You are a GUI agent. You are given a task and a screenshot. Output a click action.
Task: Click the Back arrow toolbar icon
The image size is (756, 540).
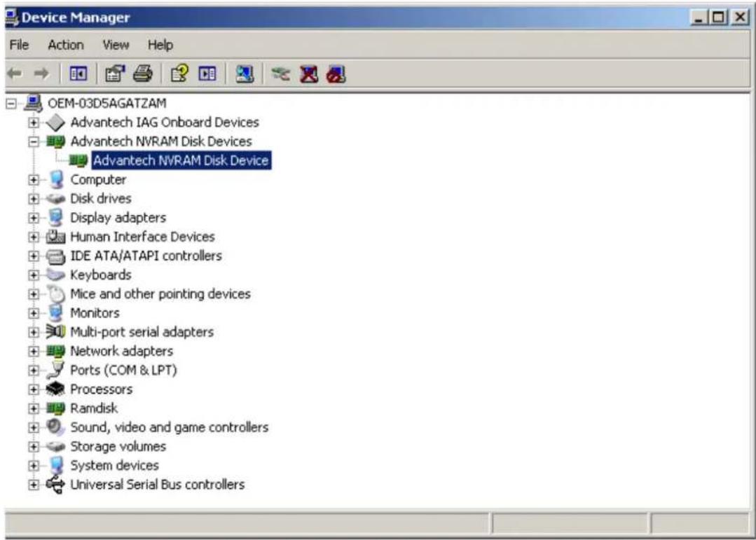pyautogui.click(x=15, y=74)
